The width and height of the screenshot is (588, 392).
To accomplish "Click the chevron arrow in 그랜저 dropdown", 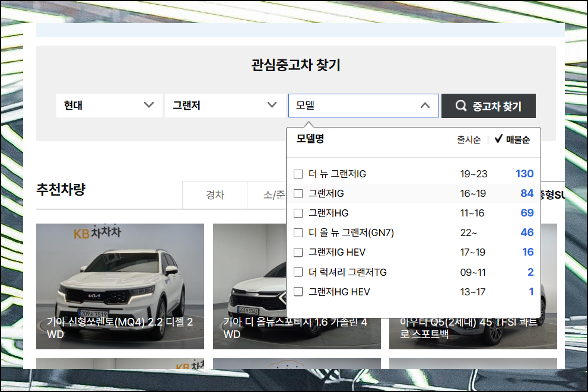I will coord(272,105).
